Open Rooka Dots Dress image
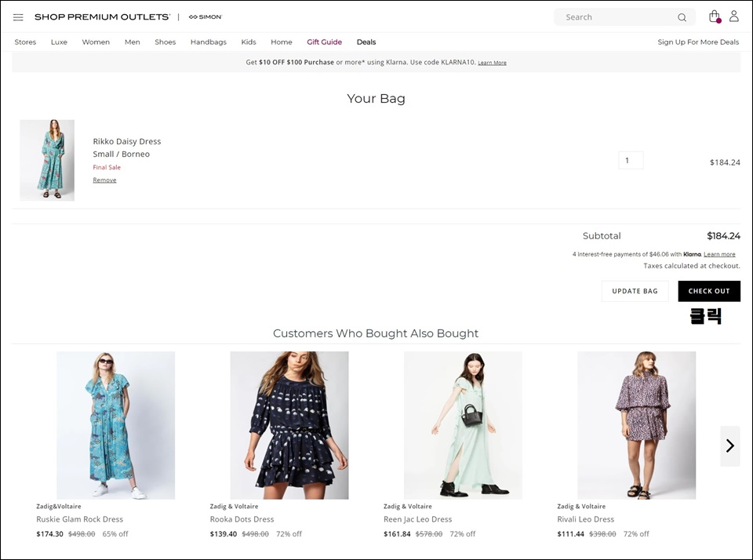The image size is (753, 560). [x=289, y=425]
